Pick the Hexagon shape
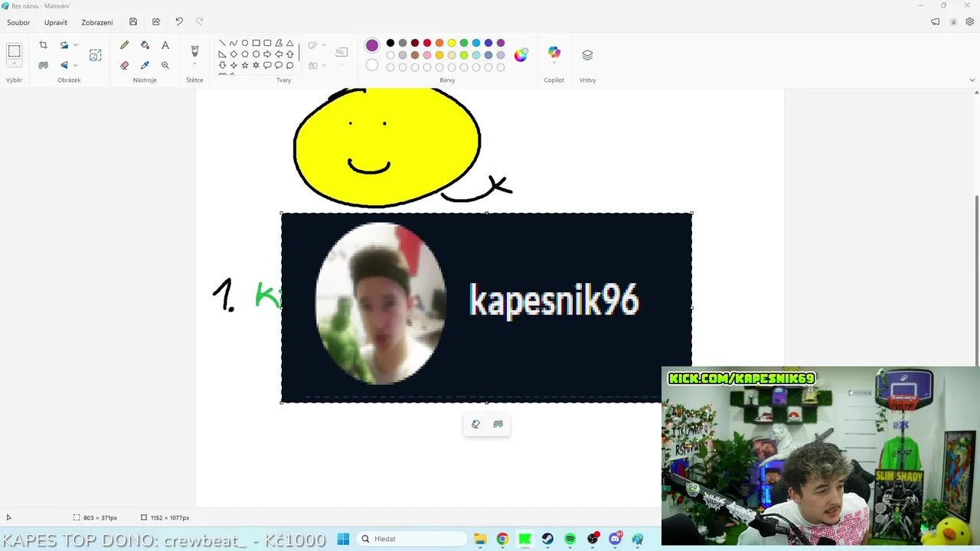The height and width of the screenshot is (551, 980). (x=256, y=54)
